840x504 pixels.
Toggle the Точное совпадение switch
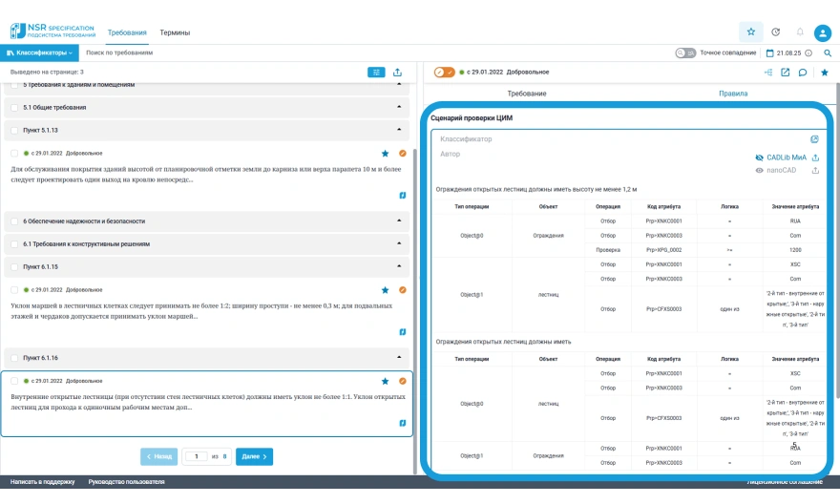coord(684,53)
